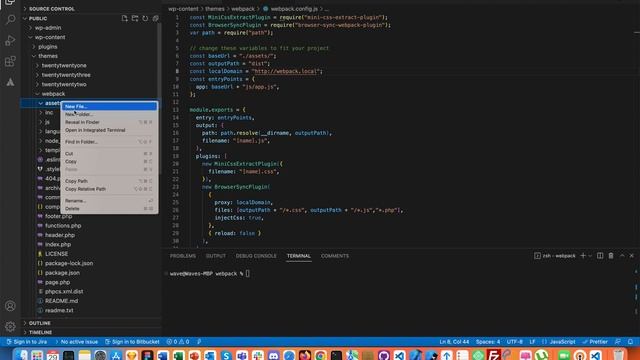Open errors and warnings count in status bar

pos(178,342)
